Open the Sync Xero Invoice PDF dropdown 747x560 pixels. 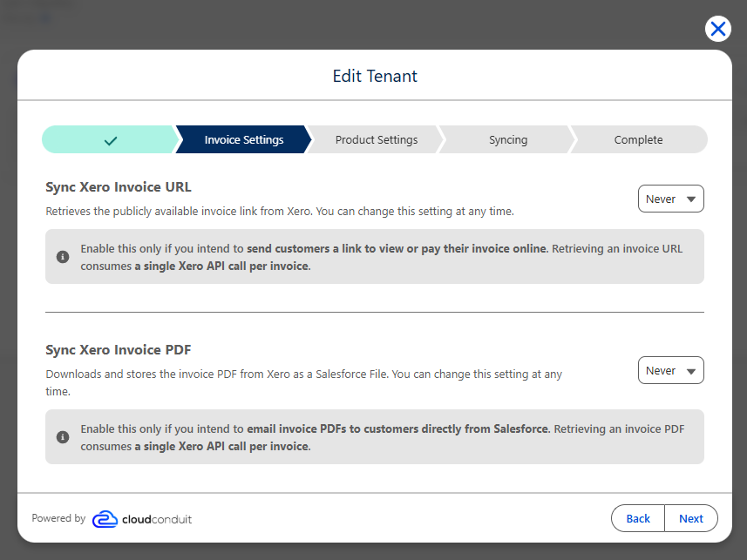pyautogui.click(x=671, y=370)
